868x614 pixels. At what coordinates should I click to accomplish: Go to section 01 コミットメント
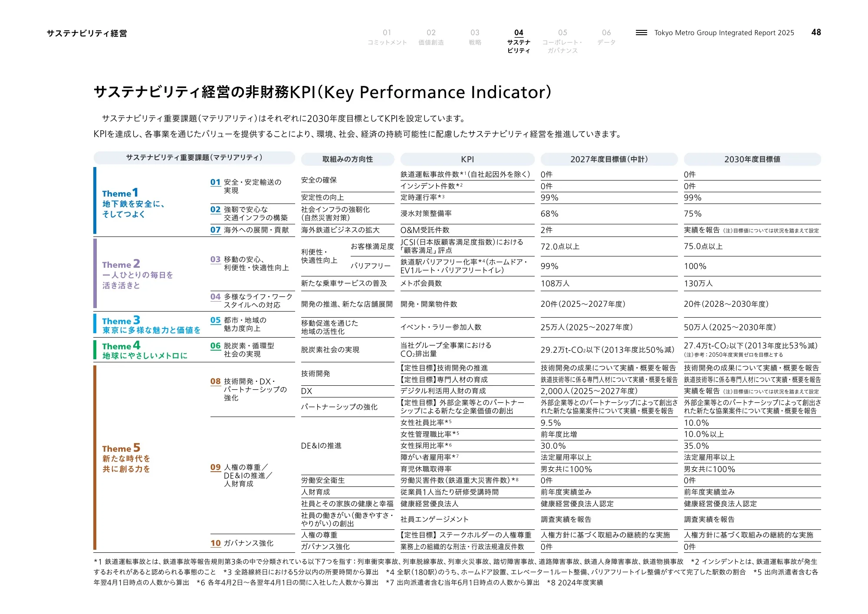click(x=387, y=37)
